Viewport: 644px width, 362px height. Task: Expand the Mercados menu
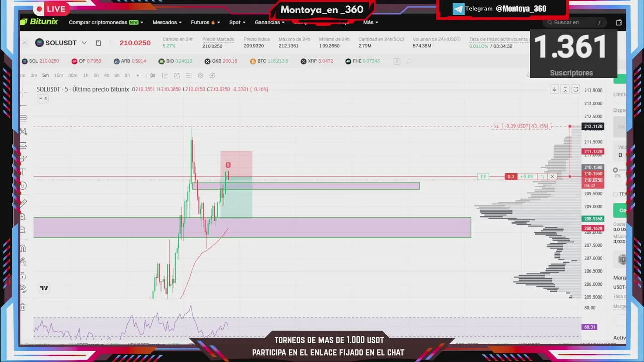coord(168,22)
